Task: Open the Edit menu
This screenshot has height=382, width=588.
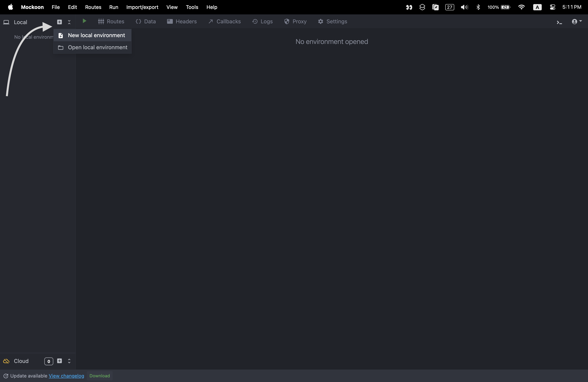Action: click(x=72, y=7)
